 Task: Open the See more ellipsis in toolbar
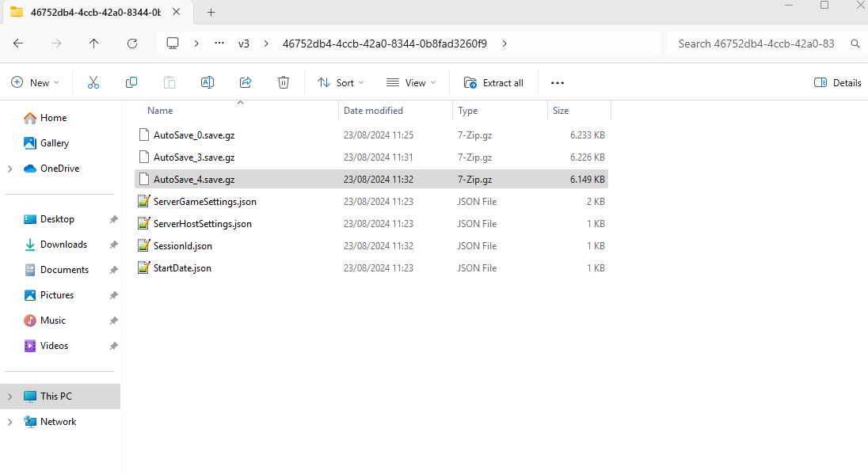[x=558, y=83]
